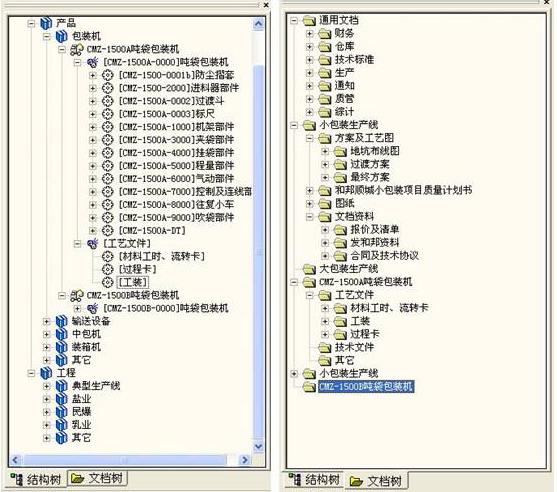Click the book icon next to 乳业
The image size is (557, 492).
pos(61,425)
